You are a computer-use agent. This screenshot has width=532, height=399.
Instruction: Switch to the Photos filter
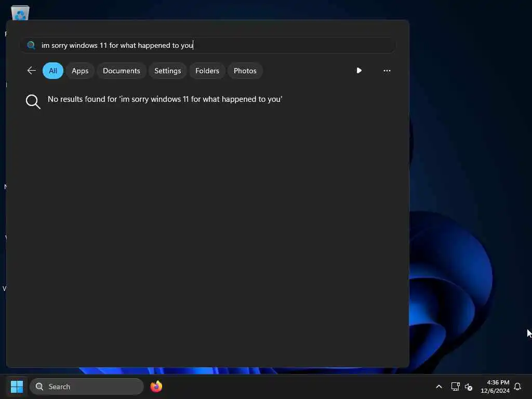coord(245,71)
